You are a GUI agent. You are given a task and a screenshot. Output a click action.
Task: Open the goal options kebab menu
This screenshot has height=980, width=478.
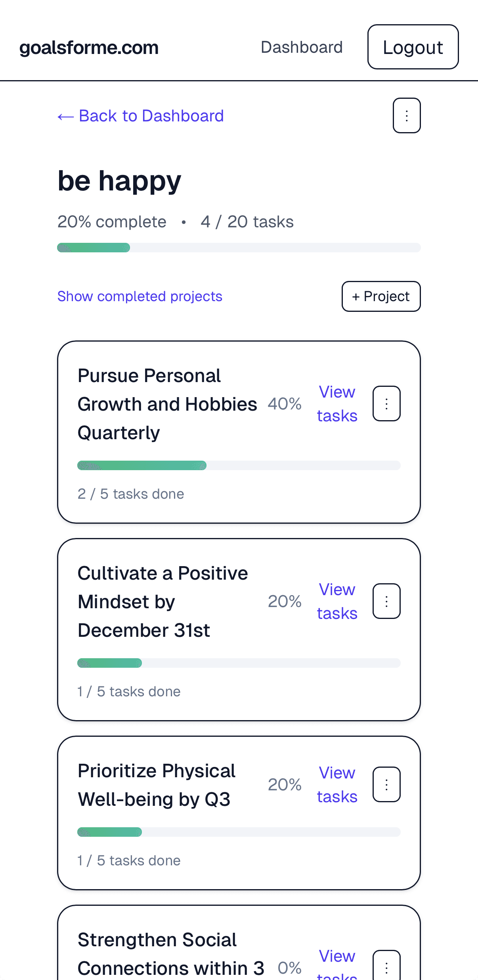tap(406, 115)
